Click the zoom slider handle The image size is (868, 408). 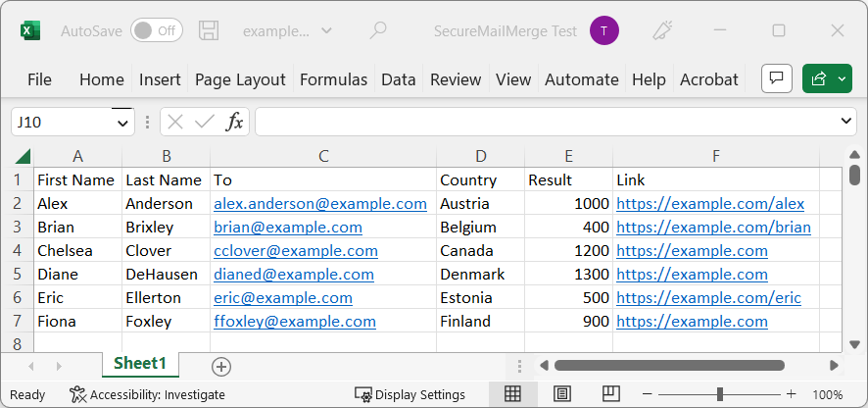click(720, 394)
